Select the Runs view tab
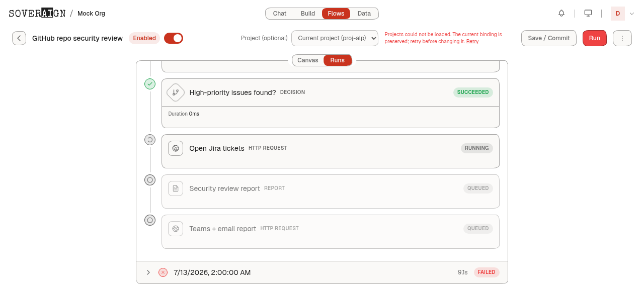 coord(338,60)
